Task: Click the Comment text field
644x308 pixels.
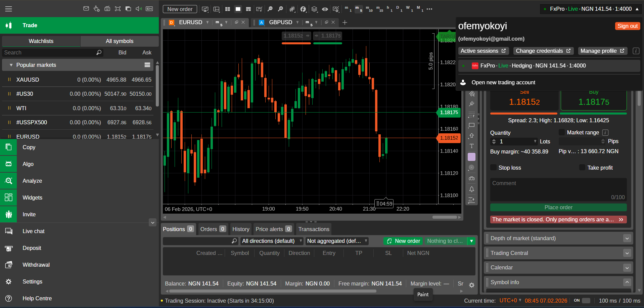Action: [558, 189]
